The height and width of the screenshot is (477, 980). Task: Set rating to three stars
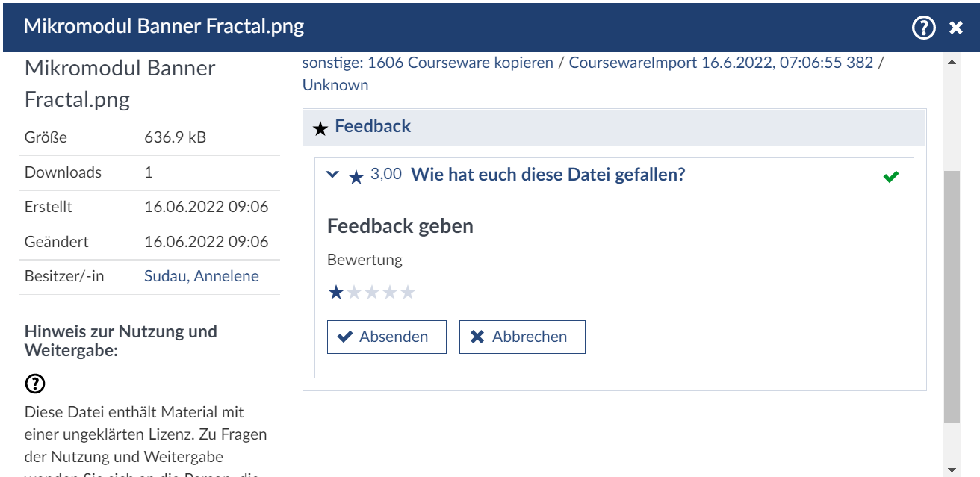[372, 293]
